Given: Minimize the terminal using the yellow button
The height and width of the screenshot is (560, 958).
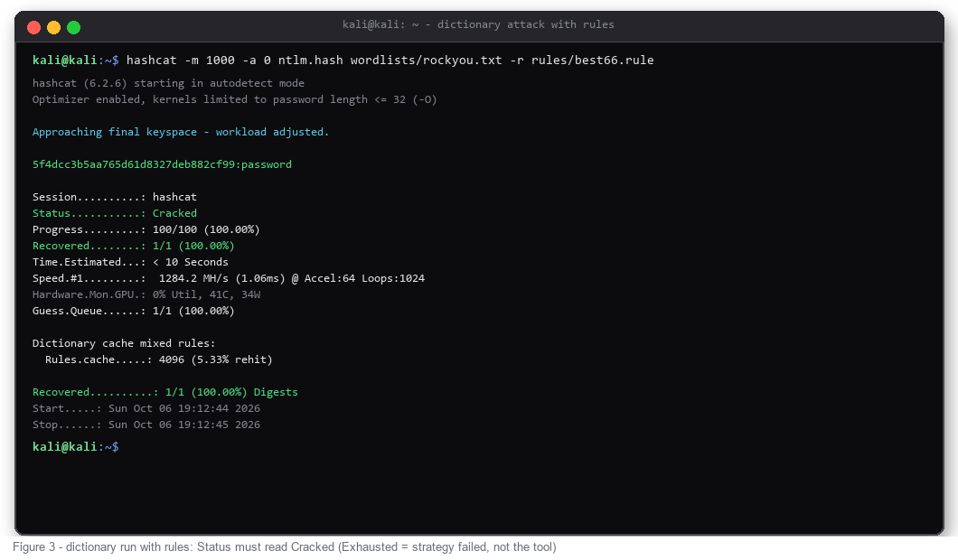Looking at the screenshot, I should (53, 27).
